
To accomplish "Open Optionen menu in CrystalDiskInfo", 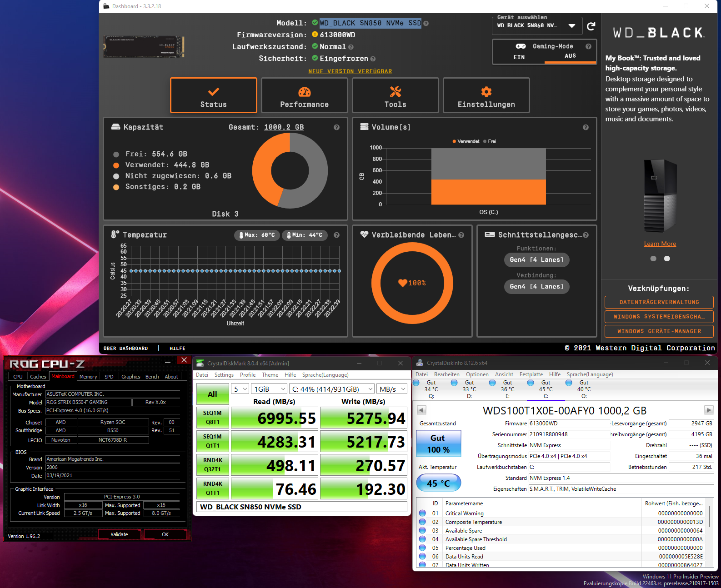I will coord(477,374).
